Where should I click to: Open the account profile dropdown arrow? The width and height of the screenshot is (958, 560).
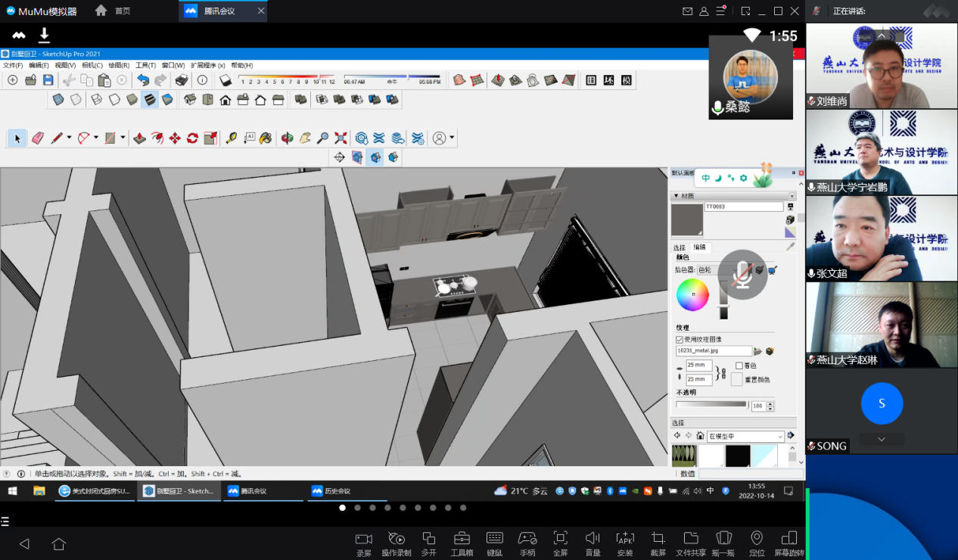click(x=453, y=138)
